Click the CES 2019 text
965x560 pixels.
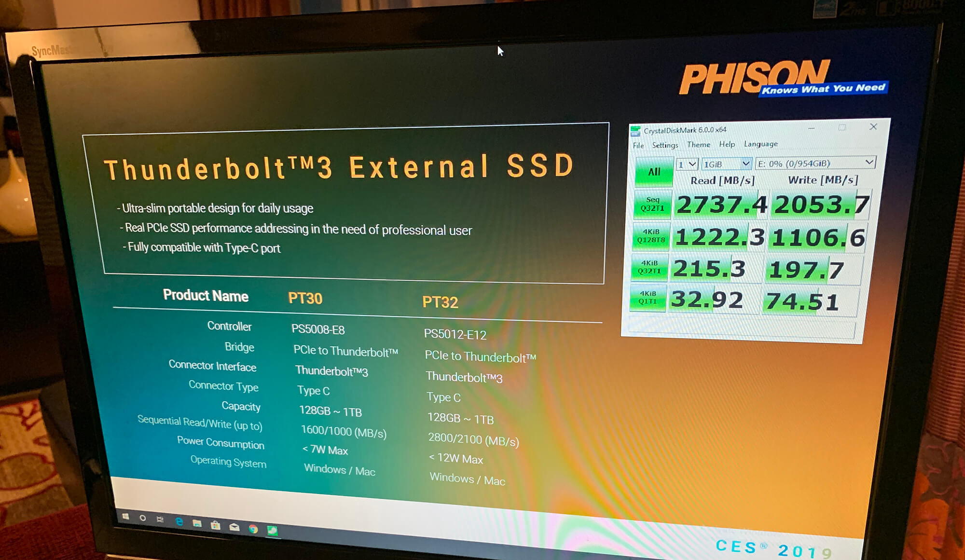[x=774, y=549]
